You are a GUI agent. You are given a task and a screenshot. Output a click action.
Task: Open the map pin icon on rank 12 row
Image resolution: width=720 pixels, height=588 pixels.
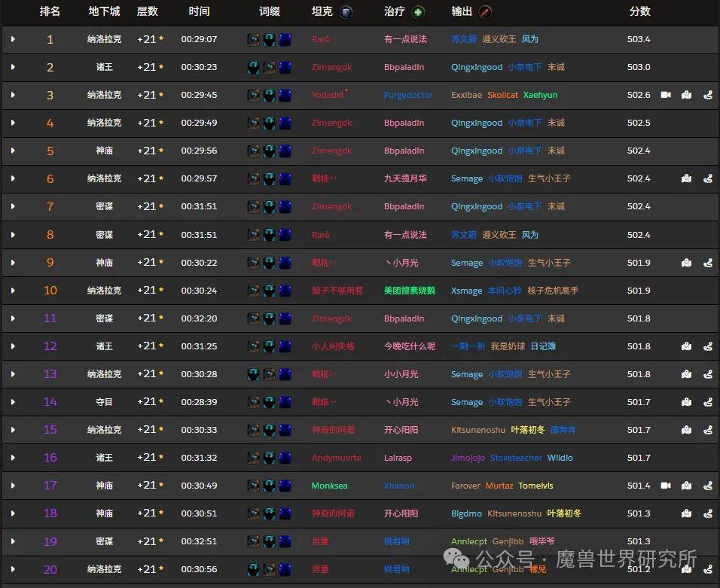(686, 346)
